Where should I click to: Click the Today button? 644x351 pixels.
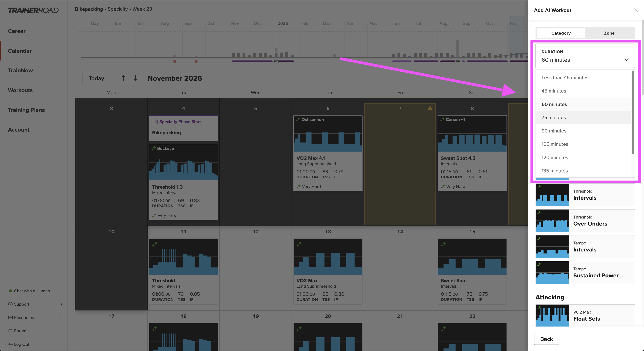96,78
